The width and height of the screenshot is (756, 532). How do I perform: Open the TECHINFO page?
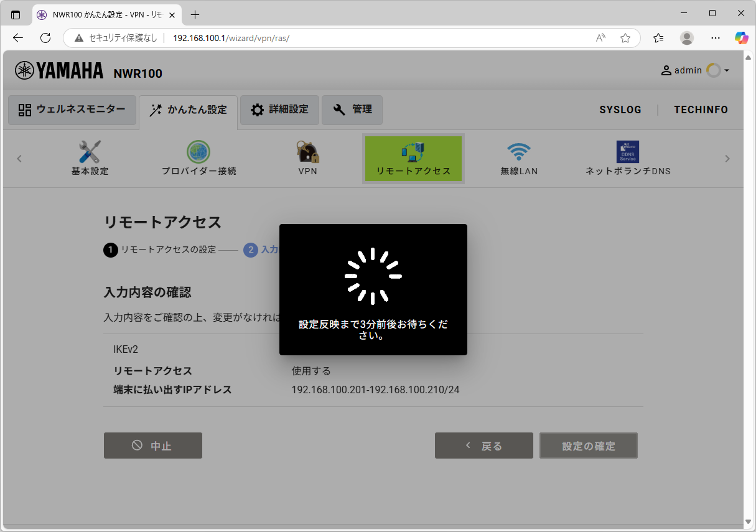[x=701, y=110]
